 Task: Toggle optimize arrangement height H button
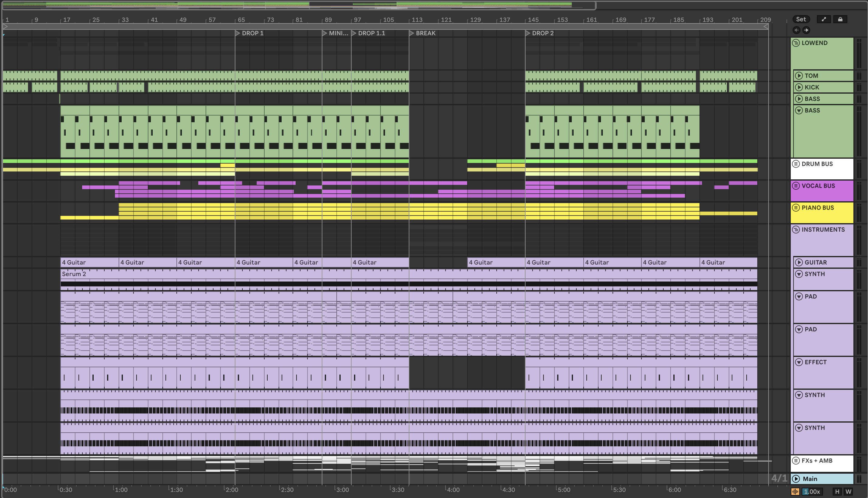tap(837, 492)
